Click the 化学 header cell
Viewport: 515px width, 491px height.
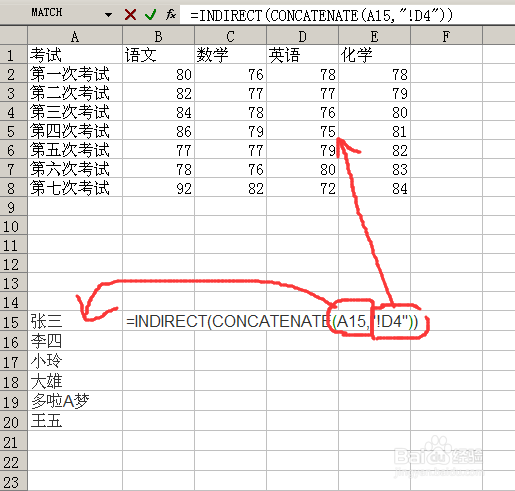375,54
